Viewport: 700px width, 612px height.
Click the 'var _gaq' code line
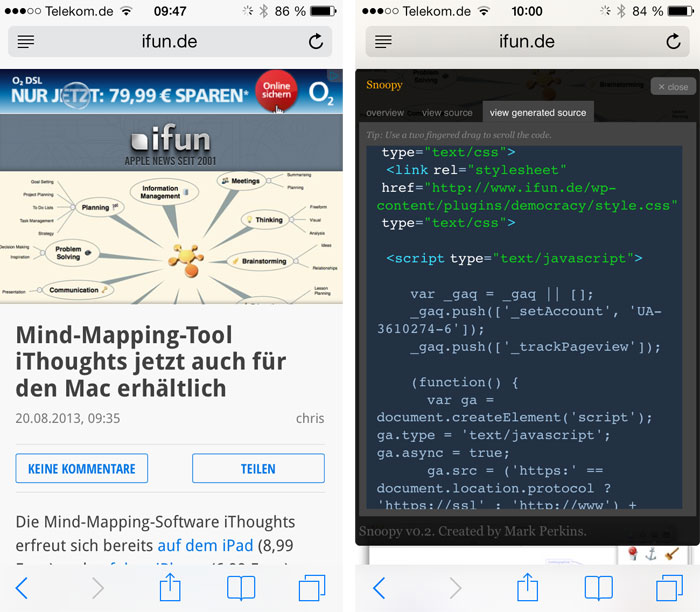click(x=502, y=294)
